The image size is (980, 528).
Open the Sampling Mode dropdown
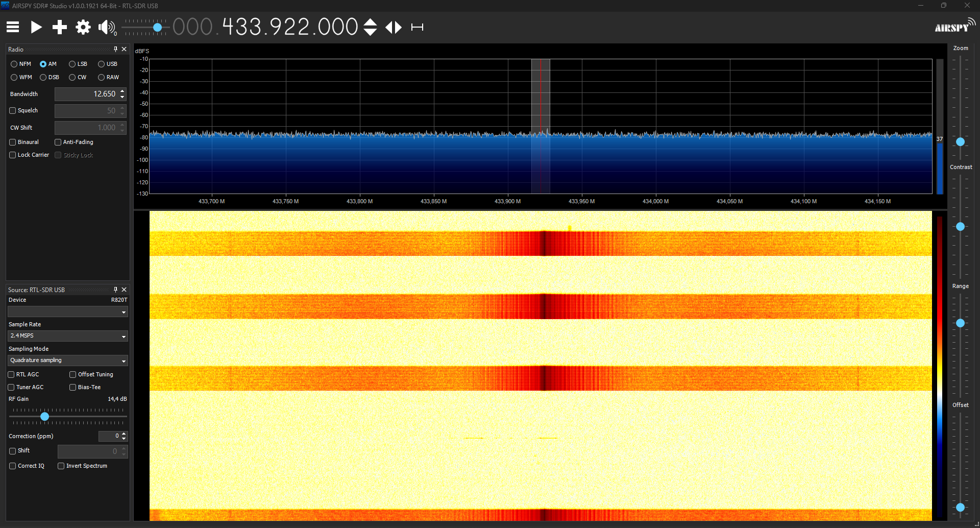68,360
